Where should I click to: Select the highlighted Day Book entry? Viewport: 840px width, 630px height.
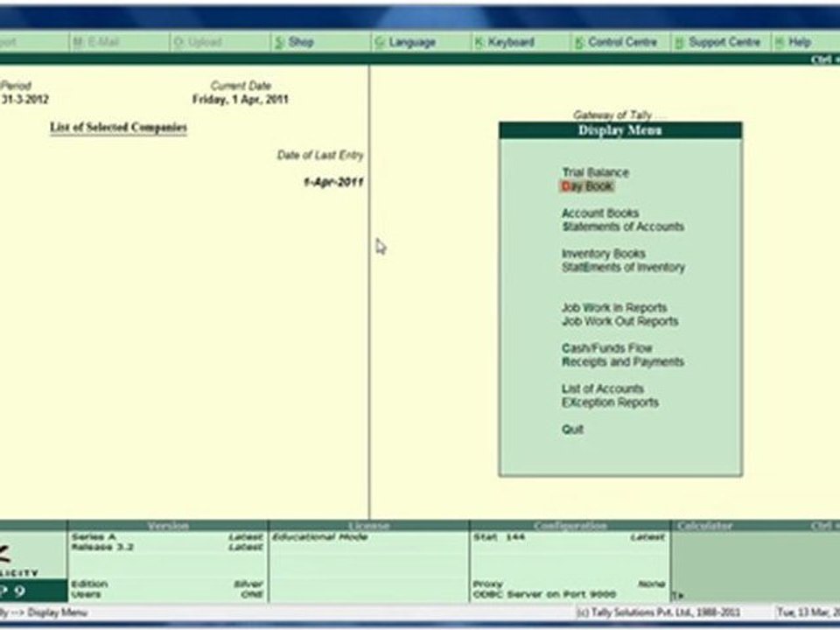[x=586, y=185]
